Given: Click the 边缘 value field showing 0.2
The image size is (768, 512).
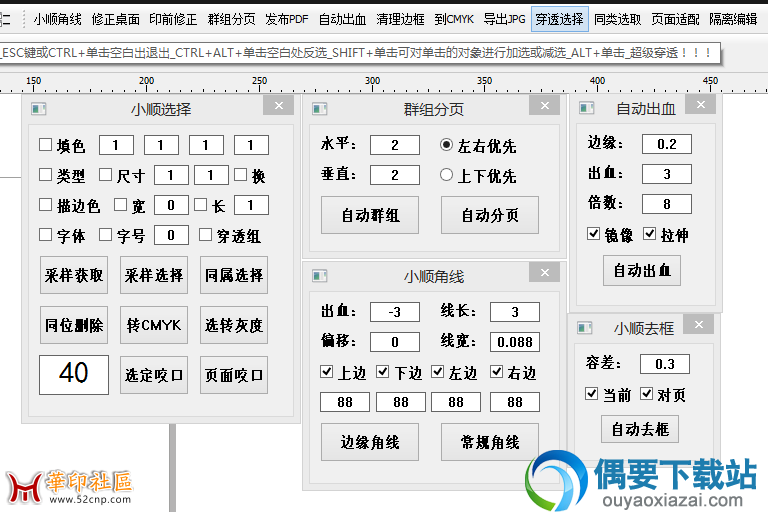Looking at the screenshot, I should tap(667, 144).
